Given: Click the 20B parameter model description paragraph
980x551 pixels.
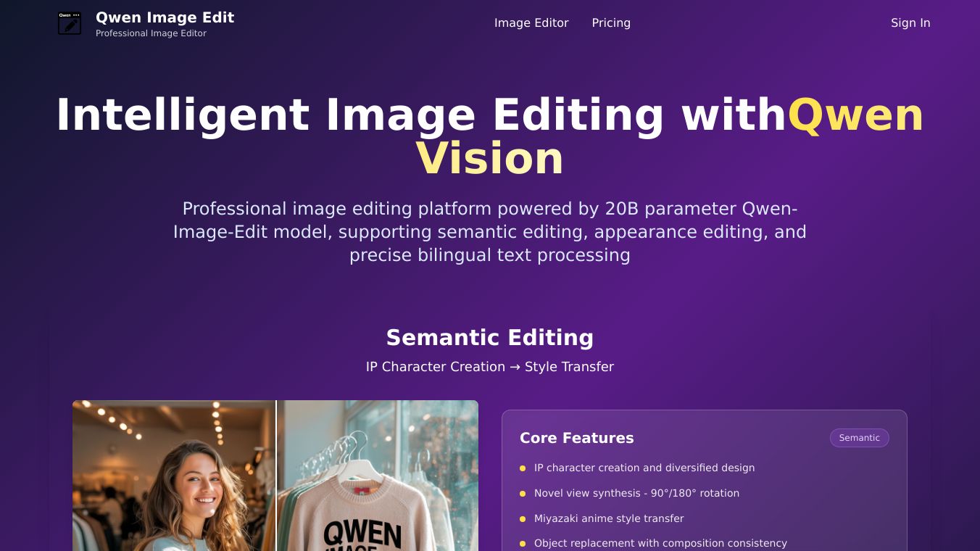Looking at the screenshot, I should (x=490, y=232).
